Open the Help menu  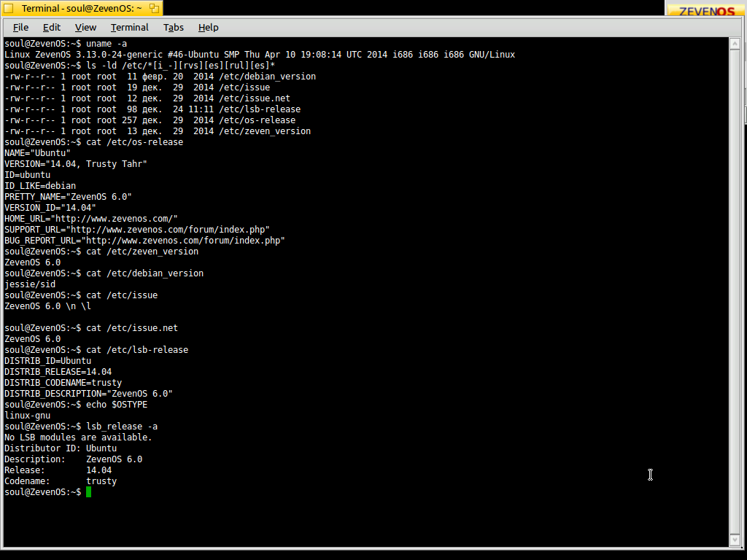pyautogui.click(x=208, y=28)
